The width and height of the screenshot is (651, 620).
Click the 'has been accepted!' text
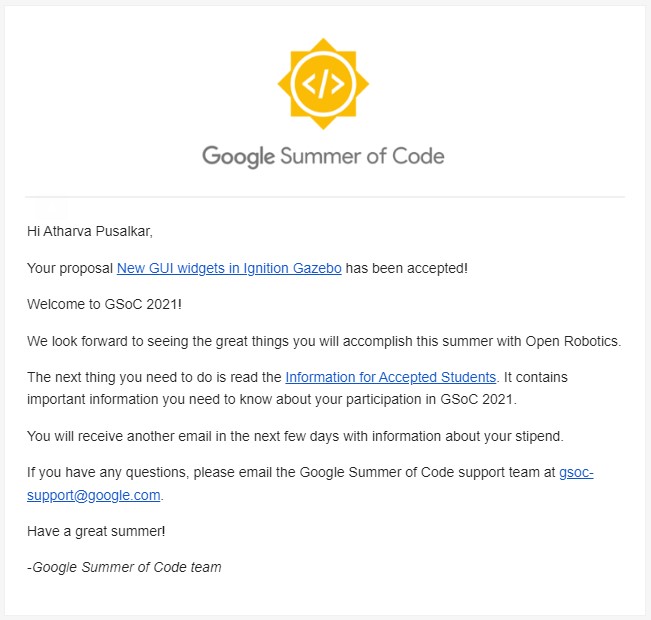406,268
